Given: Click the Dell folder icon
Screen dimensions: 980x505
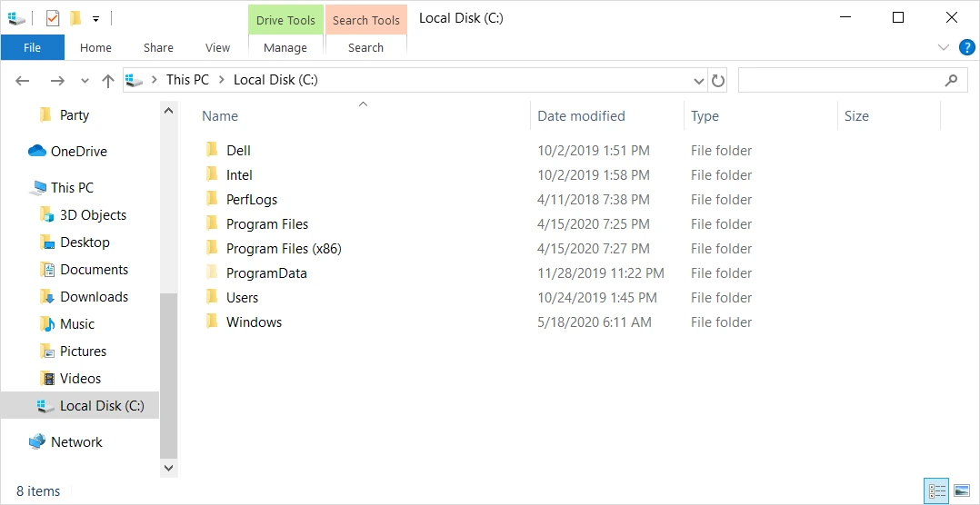Looking at the screenshot, I should (x=212, y=150).
